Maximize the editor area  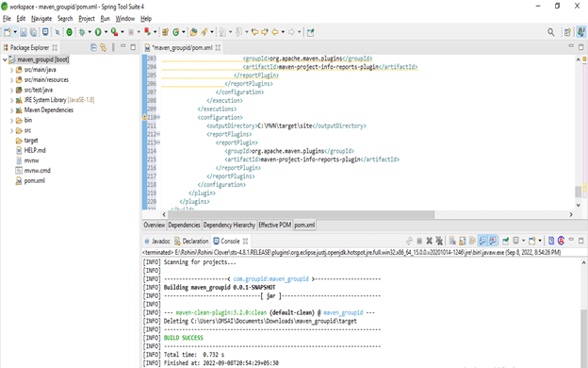pos(580,47)
